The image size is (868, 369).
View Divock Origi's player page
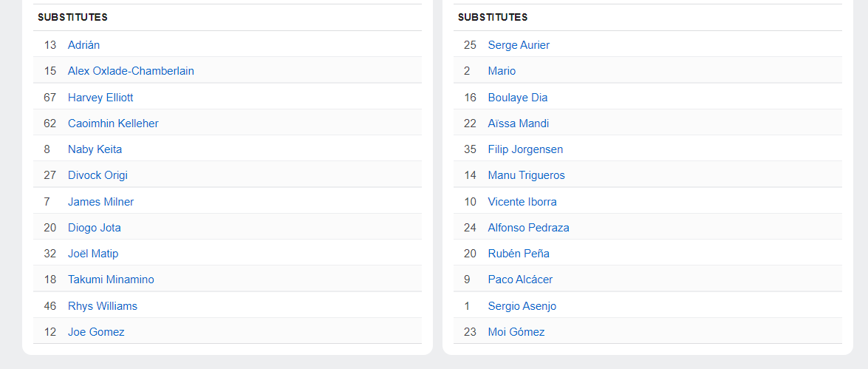pos(98,175)
